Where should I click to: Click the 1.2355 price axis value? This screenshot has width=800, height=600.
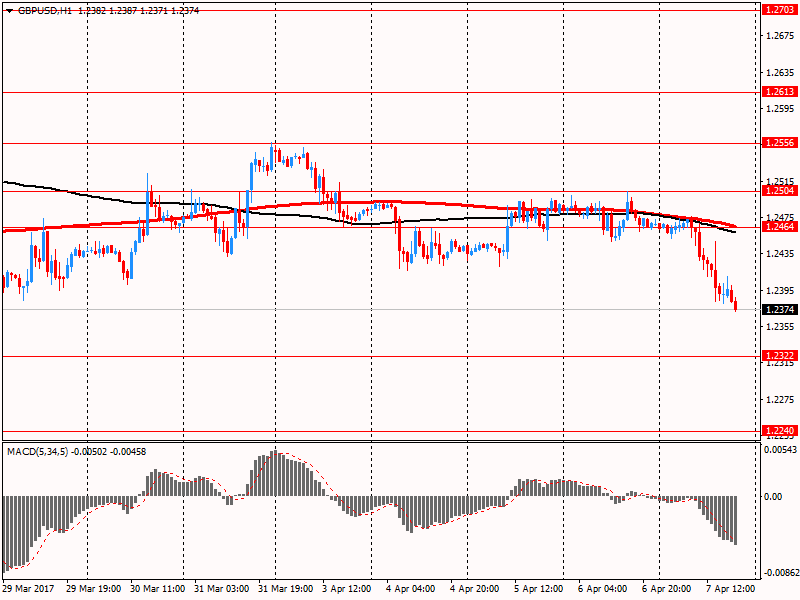781,327
